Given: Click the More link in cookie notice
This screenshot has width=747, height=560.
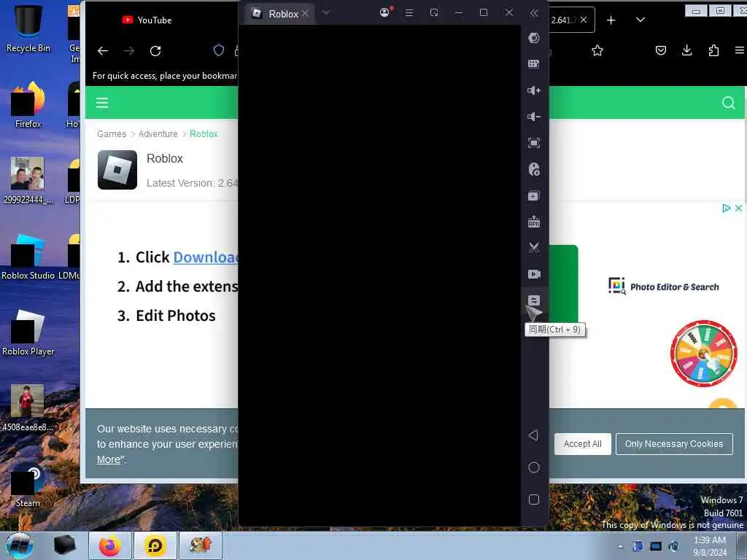Looking at the screenshot, I should pos(109,459).
